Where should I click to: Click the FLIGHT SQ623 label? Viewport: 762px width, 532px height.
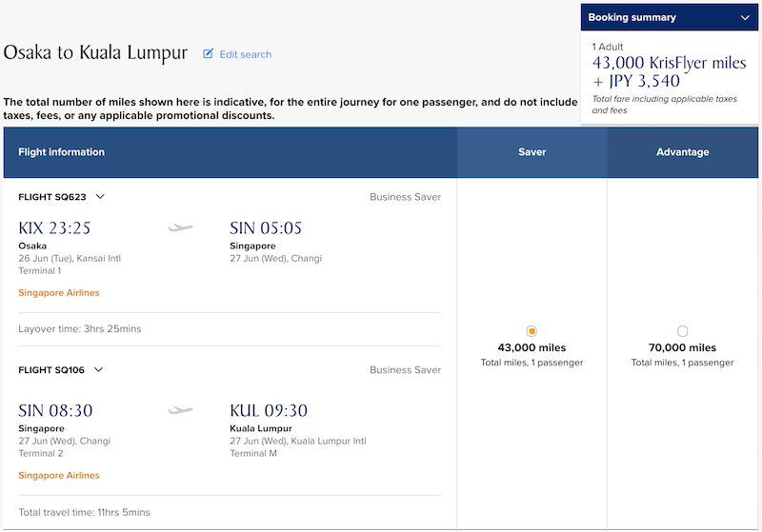[52, 197]
